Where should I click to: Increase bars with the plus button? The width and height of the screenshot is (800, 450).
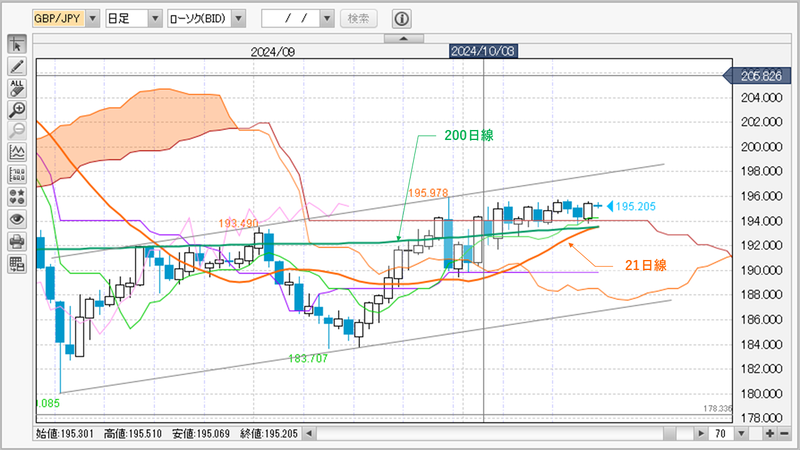(x=769, y=434)
